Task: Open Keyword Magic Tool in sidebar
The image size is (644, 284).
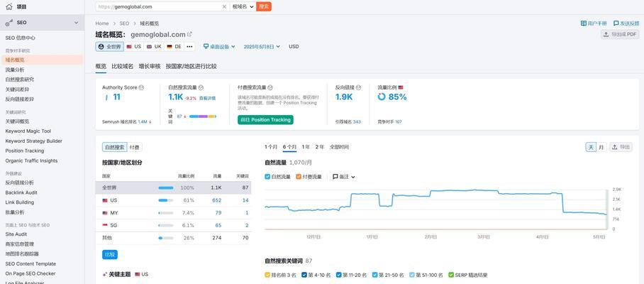Action: point(28,131)
